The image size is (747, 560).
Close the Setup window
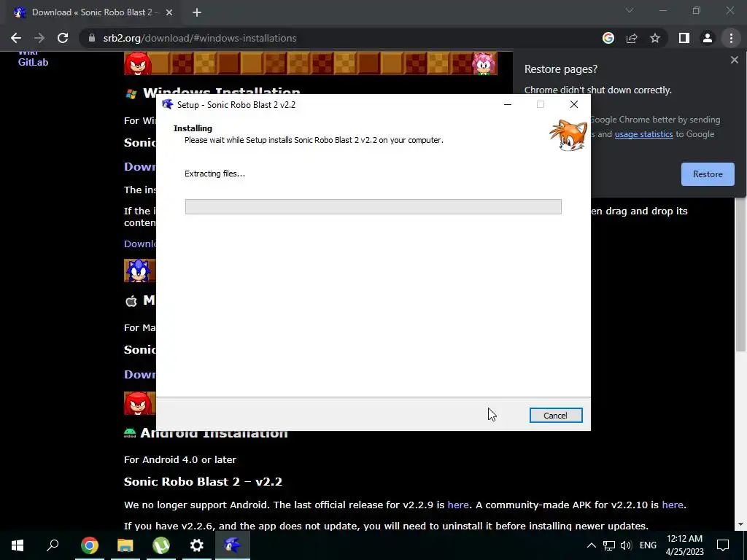[x=574, y=104]
